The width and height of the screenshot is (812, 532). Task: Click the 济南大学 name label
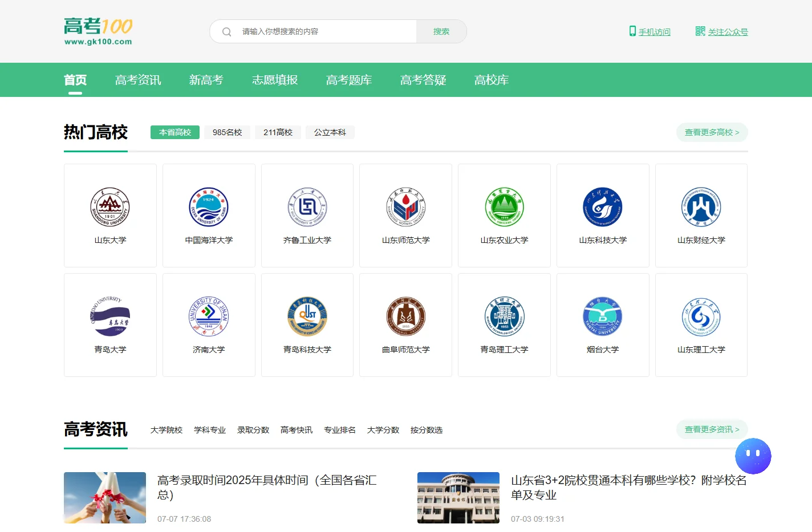209,350
